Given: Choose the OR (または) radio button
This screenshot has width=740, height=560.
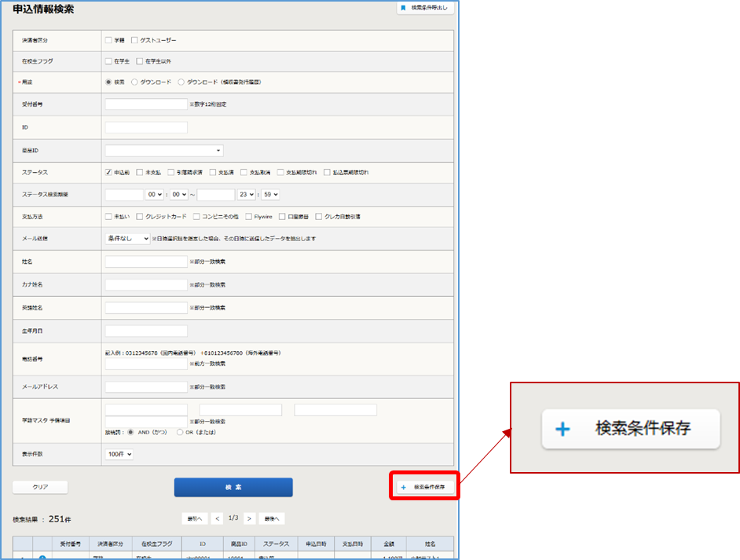Looking at the screenshot, I should [x=180, y=432].
